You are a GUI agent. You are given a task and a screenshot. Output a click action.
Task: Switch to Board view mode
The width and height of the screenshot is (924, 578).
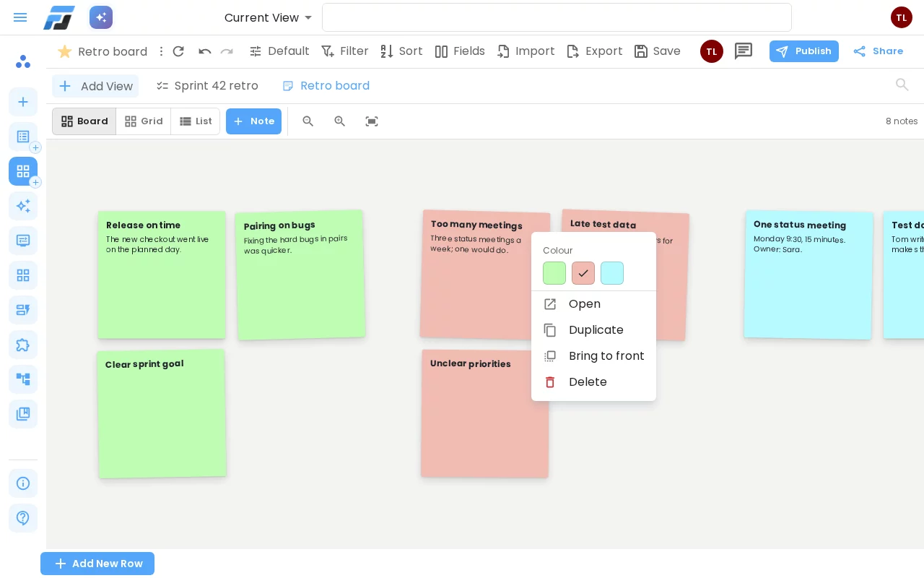84,121
